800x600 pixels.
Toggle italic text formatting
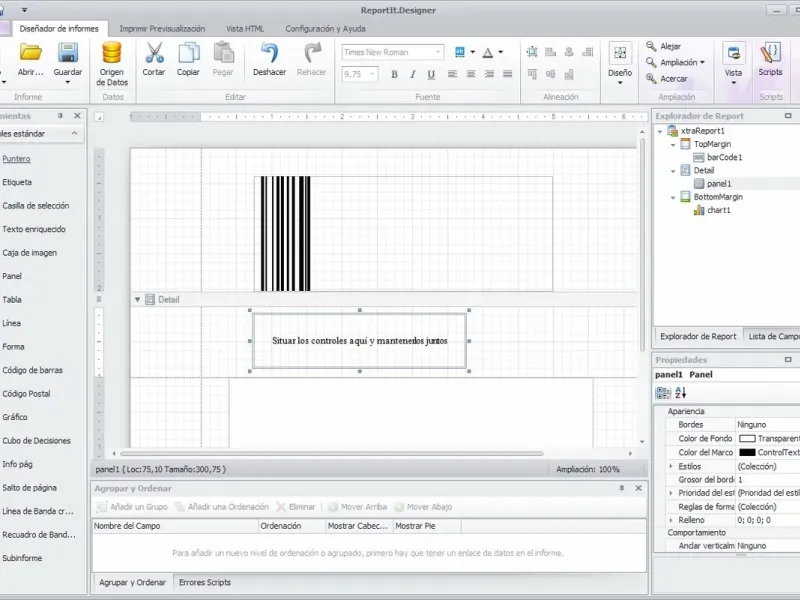410,75
